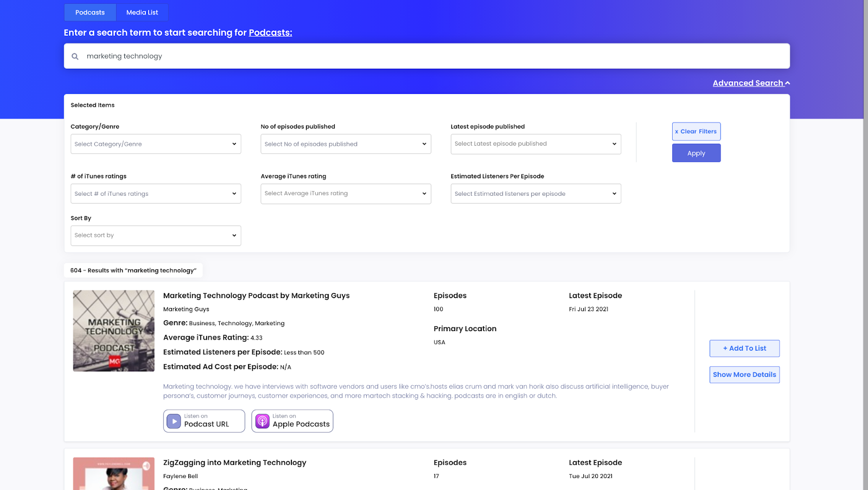Click the underlined Podcasts link in heading
The image size is (868, 490).
[270, 33]
